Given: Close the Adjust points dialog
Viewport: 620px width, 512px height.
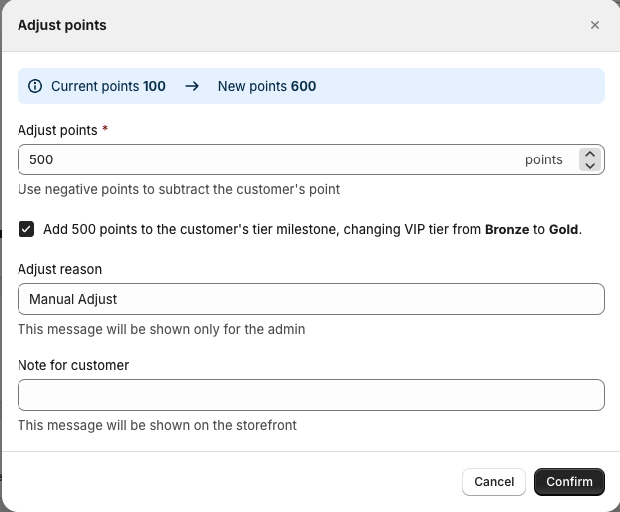Looking at the screenshot, I should (595, 25).
